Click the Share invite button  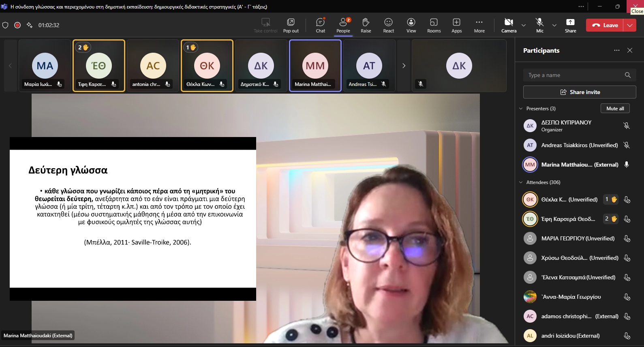tap(579, 92)
